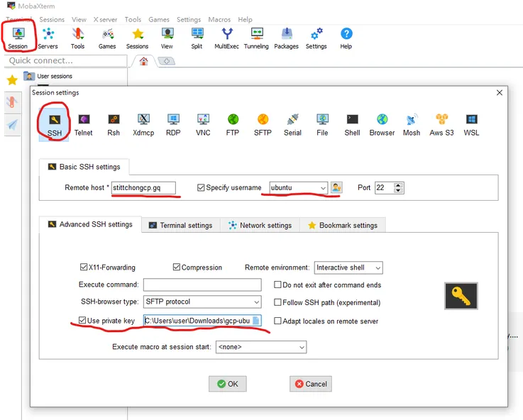Close the Session settings dialog

tap(500, 92)
